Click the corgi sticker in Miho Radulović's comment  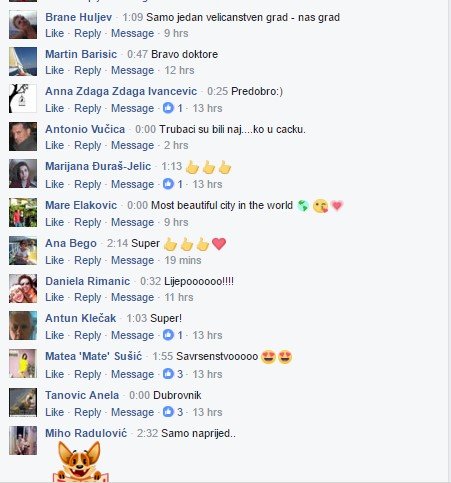click(x=80, y=462)
